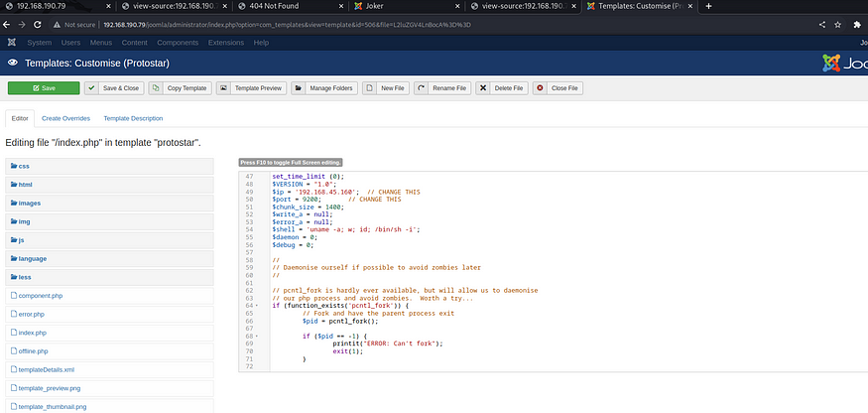Viewport: 868px width, 413px height.
Task: Open error.php file
Action: point(109,315)
